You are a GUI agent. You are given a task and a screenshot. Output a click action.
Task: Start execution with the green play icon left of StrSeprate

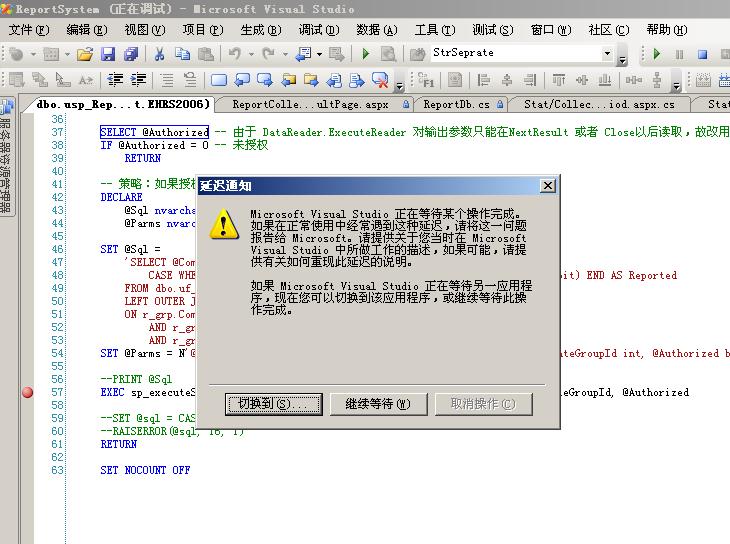(365, 54)
